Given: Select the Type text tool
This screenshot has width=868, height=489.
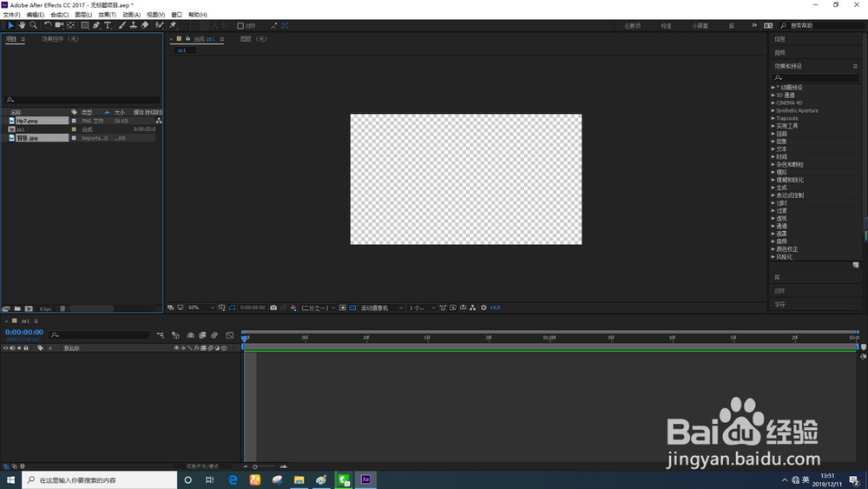Looking at the screenshot, I should pyautogui.click(x=108, y=25).
